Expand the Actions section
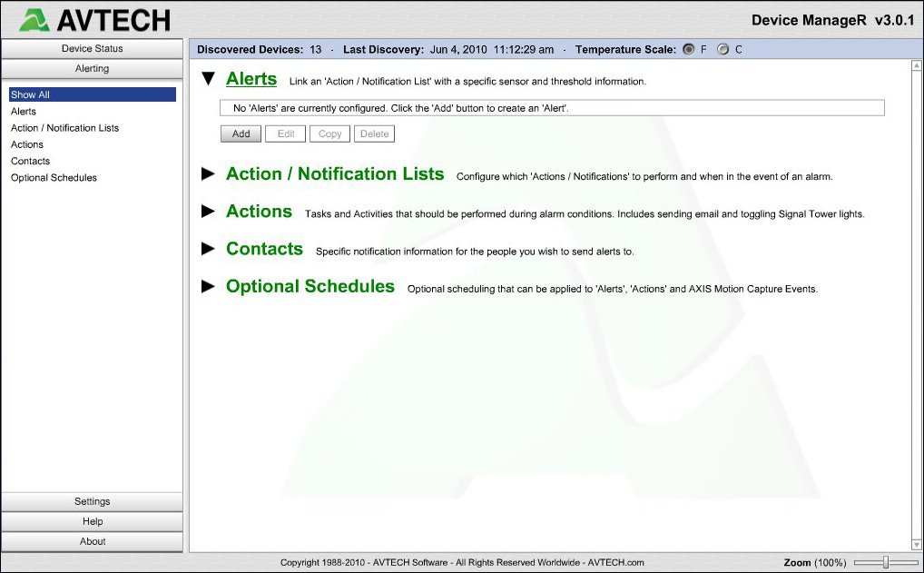Viewport: 924px width, 573px height. [x=209, y=212]
